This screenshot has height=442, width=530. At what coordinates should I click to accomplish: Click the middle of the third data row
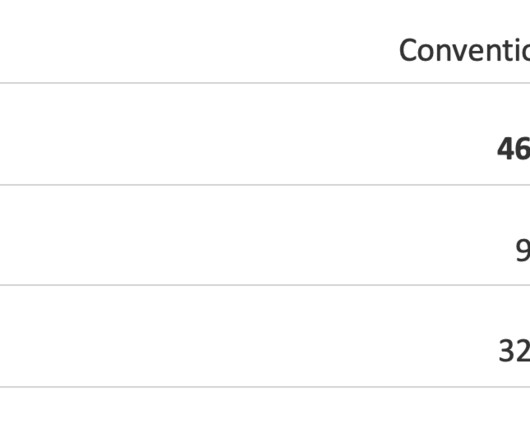coord(265,336)
